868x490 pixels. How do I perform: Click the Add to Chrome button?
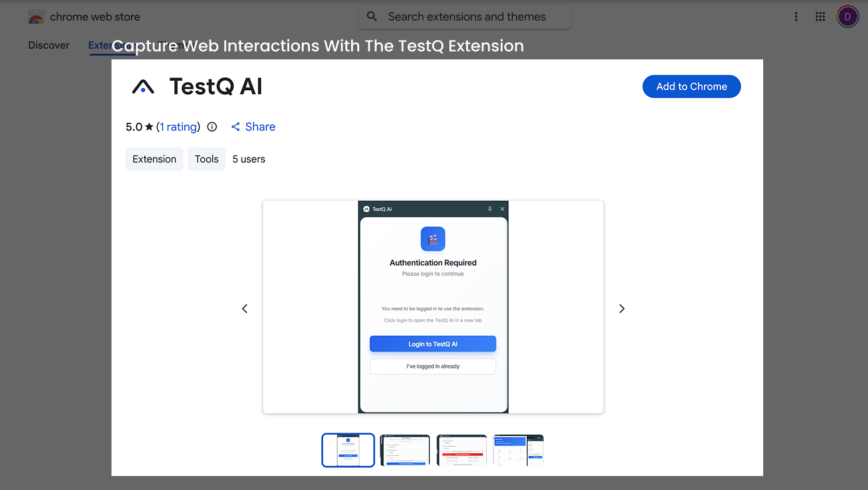691,87
